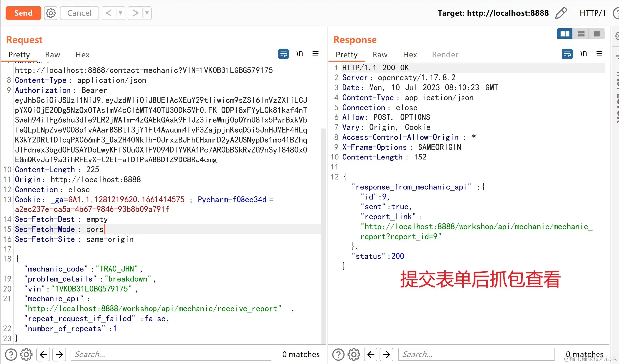Switch Response view to Pretty tab
This screenshot has height=364, width=619.
(347, 55)
